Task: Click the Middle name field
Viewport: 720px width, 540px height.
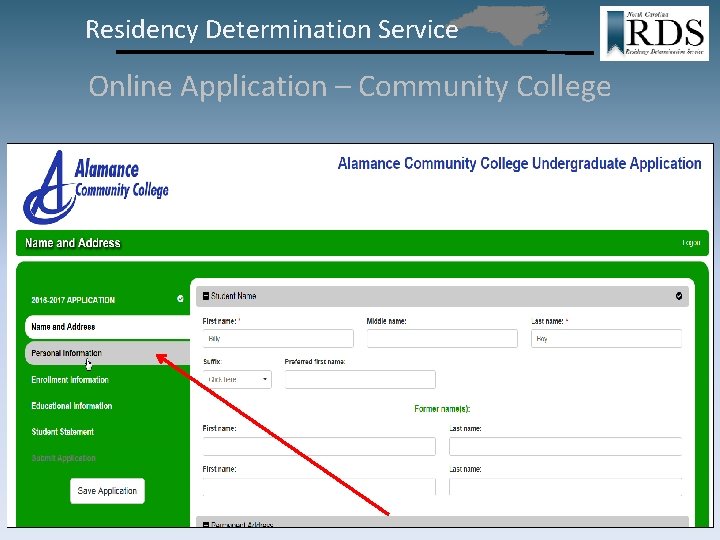Action: coord(442,338)
